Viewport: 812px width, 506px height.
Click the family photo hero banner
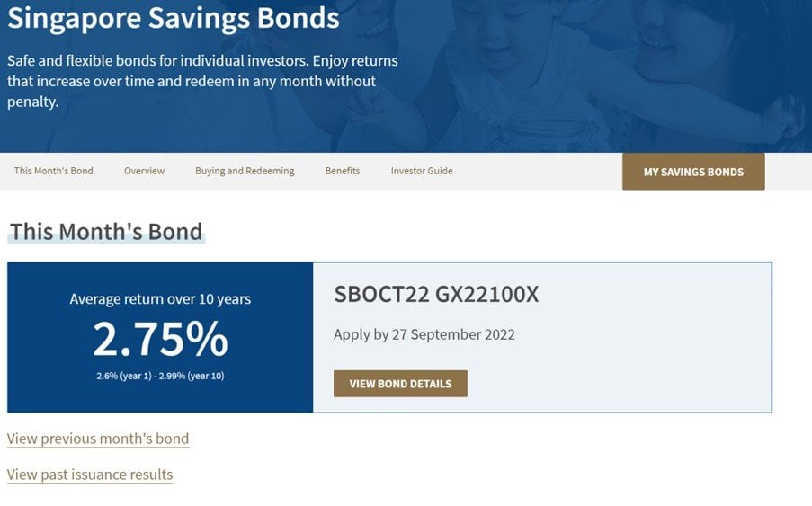(x=595, y=77)
